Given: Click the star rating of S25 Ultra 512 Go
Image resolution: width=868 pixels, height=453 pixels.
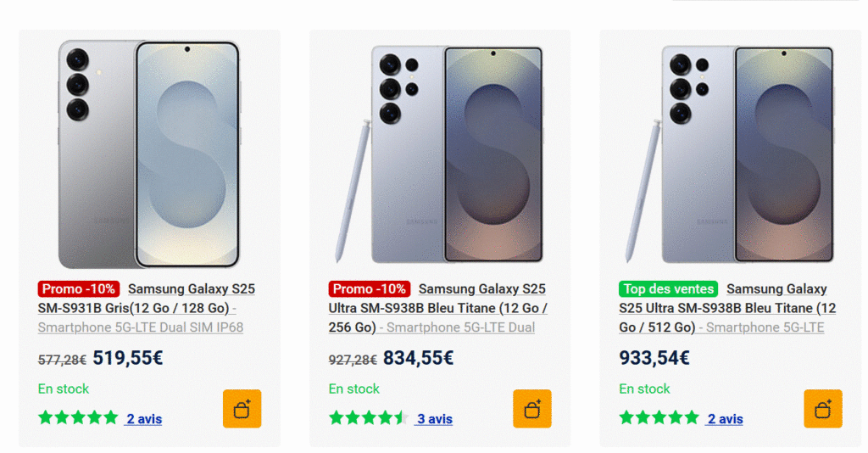Looking at the screenshot, I should click(x=659, y=417).
